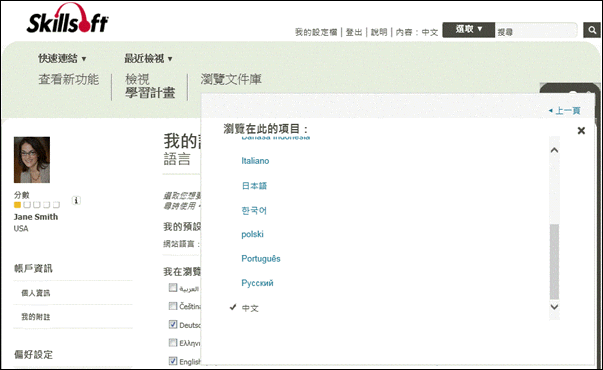Click the 內容：中文 content language link
This screenshot has width=603, height=370.
(417, 32)
